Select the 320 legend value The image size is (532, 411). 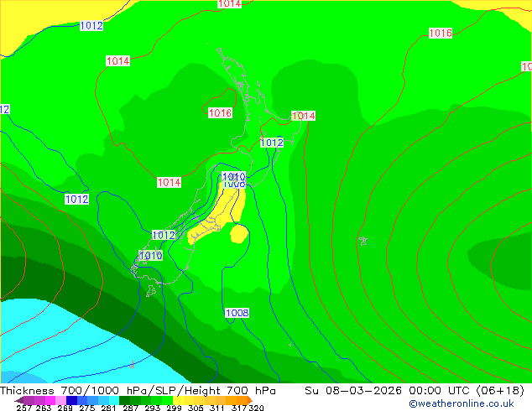pyautogui.click(x=256, y=408)
